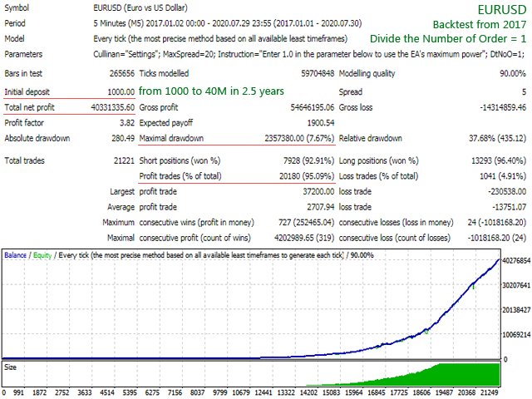Click the Gross profit value 54646195.06

(x=313, y=107)
